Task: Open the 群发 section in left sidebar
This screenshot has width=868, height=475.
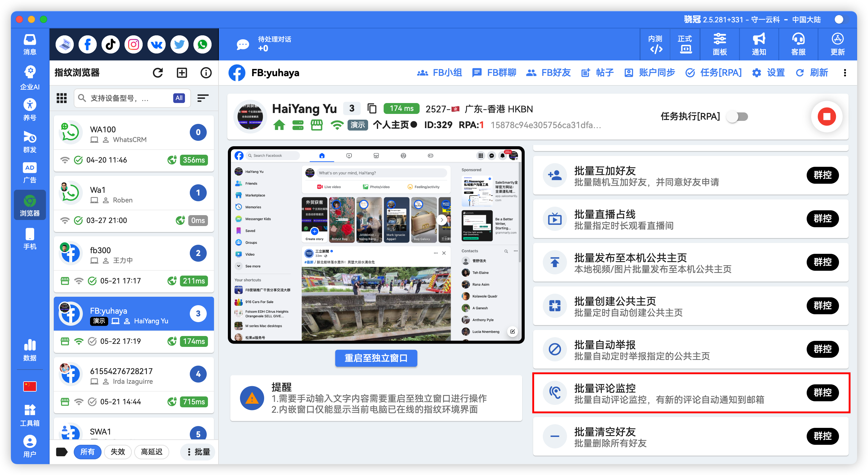Action: (30, 143)
